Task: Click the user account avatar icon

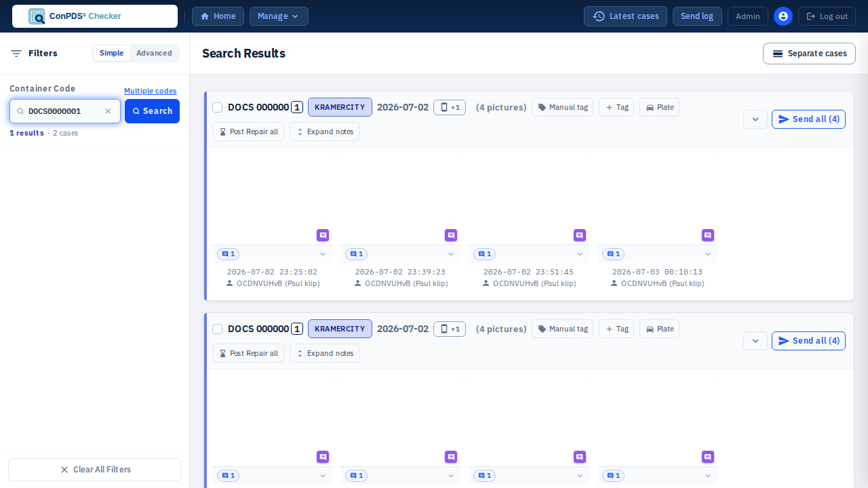Action: tap(783, 16)
